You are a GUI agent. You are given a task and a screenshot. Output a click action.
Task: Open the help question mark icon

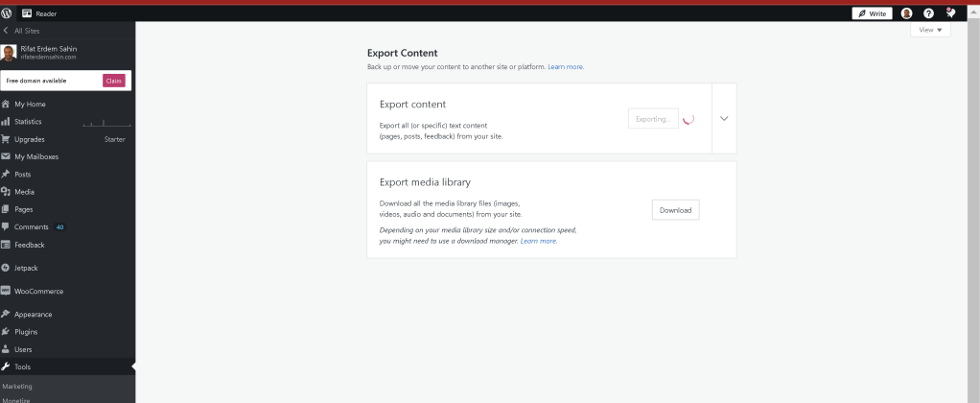[928, 13]
